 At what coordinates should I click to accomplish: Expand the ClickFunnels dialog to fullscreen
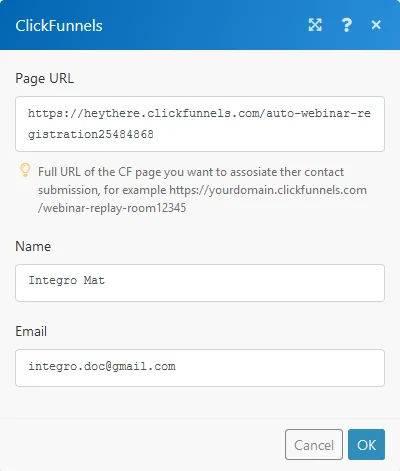click(x=315, y=25)
